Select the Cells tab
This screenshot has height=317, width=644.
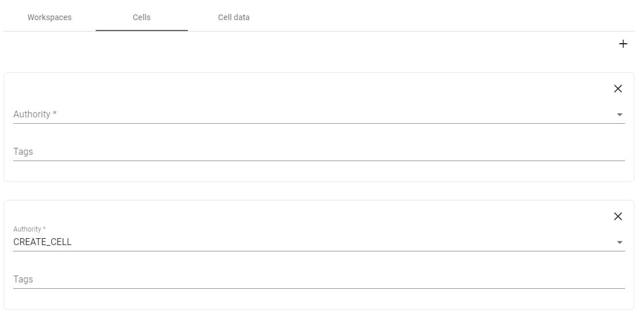(x=142, y=17)
